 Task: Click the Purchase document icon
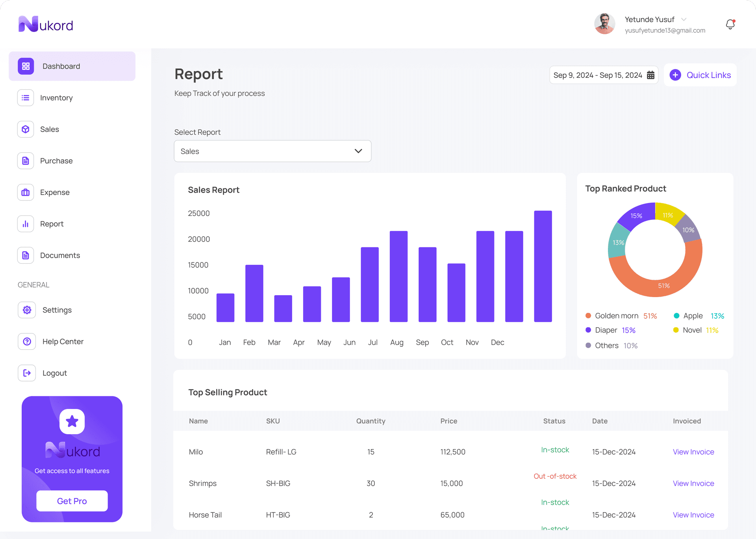(x=25, y=160)
